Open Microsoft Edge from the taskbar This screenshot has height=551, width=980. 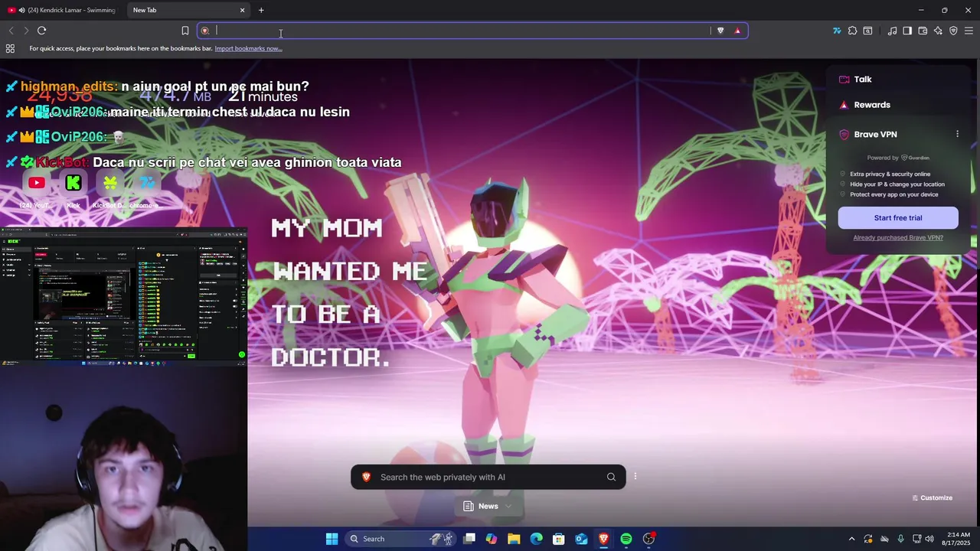tap(536, 539)
